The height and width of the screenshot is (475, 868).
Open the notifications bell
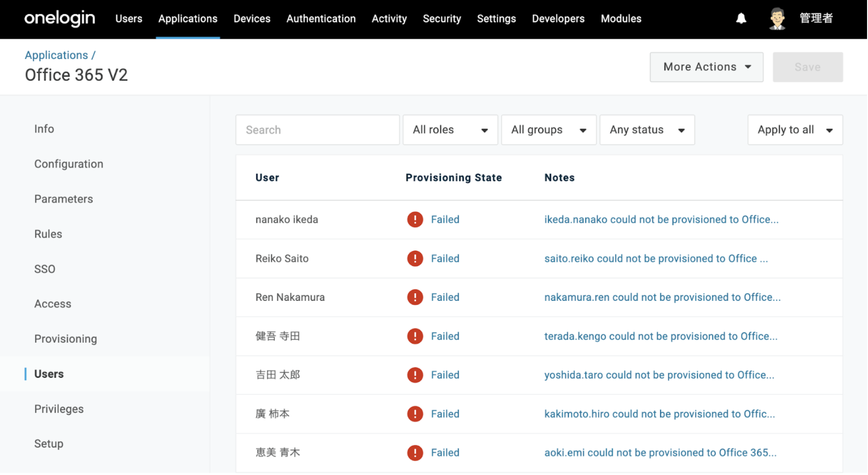point(742,19)
